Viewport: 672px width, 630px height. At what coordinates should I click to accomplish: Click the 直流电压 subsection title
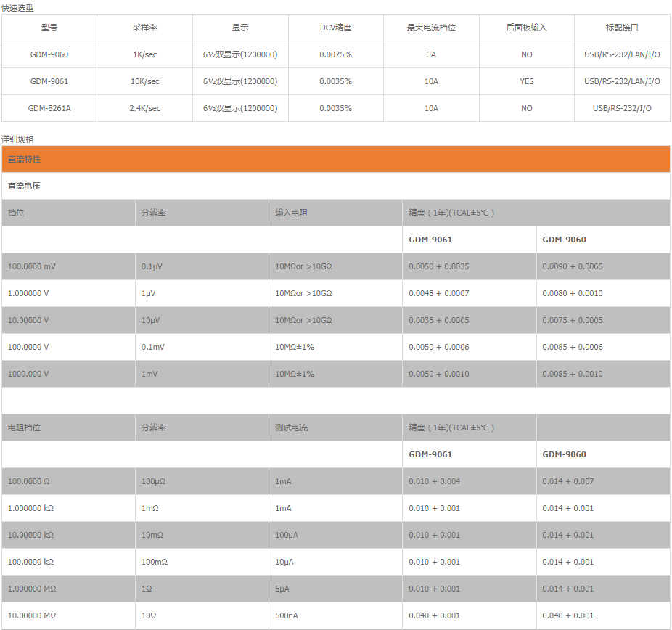point(24,186)
